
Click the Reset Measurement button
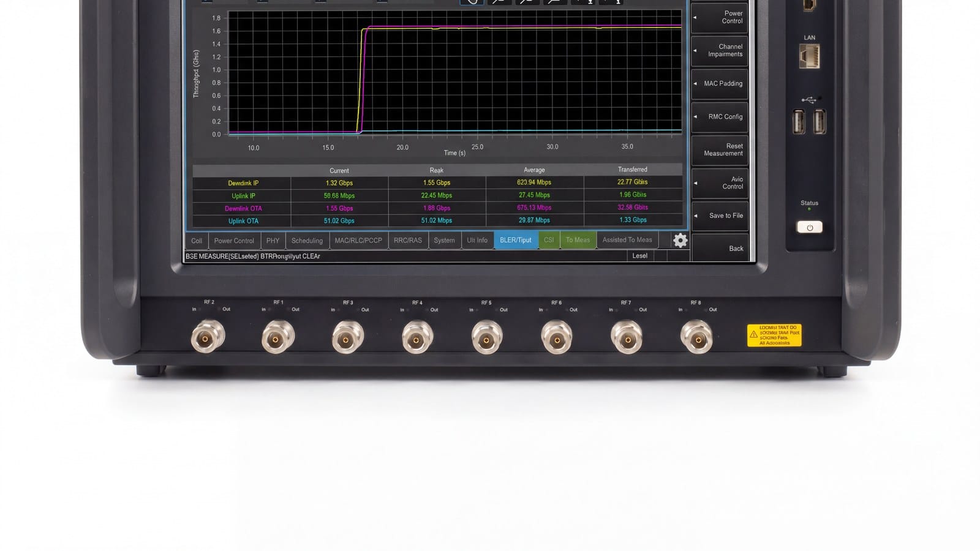point(720,149)
